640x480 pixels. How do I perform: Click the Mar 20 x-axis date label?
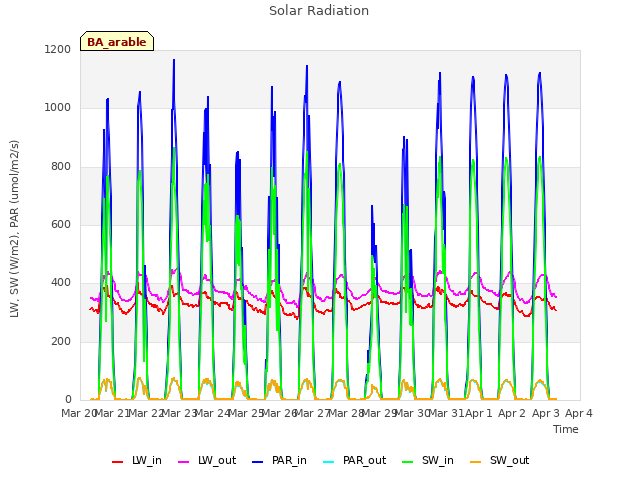coord(78,413)
